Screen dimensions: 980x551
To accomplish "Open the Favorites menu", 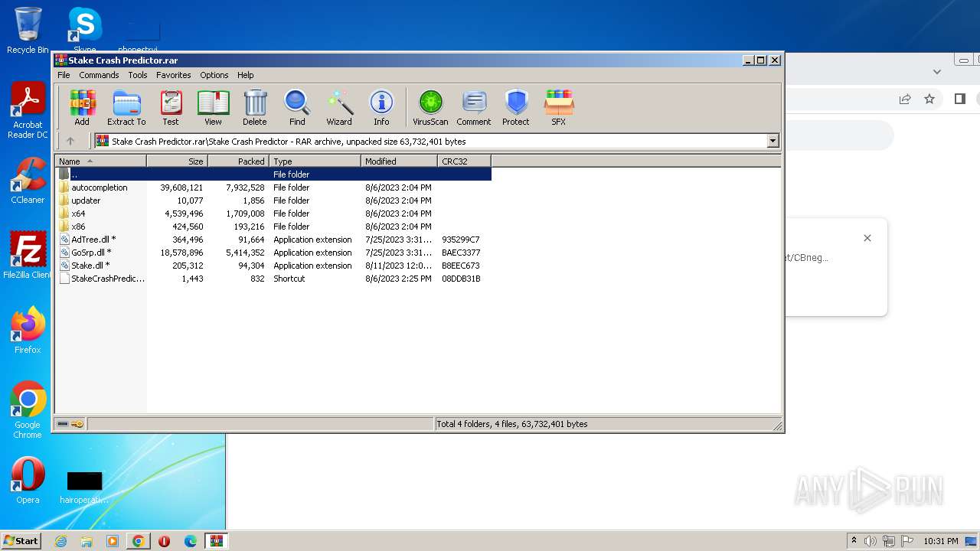I will [174, 75].
